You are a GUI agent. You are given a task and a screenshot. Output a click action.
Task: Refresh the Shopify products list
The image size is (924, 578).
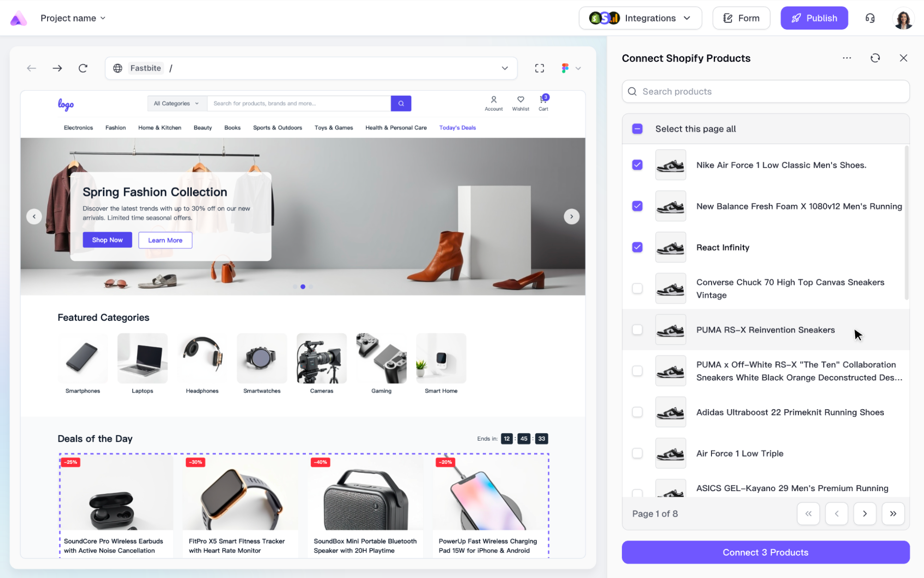875,58
